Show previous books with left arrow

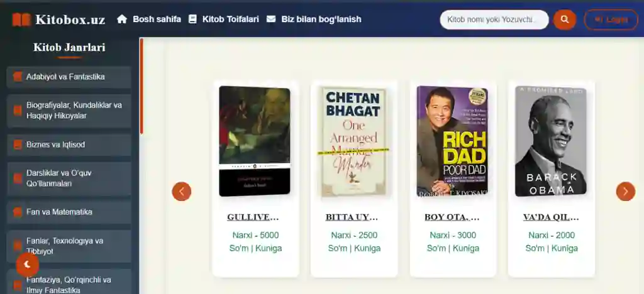(182, 192)
